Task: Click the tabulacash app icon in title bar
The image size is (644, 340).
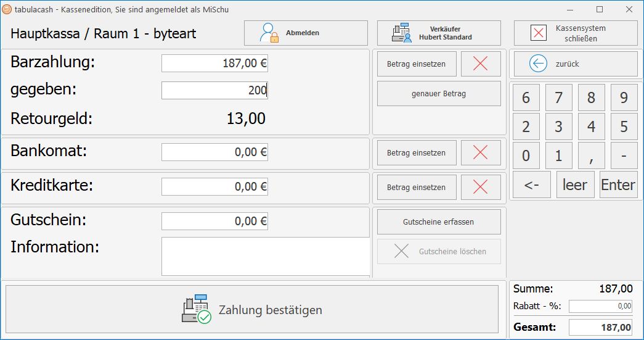Action: coord(7,9)
